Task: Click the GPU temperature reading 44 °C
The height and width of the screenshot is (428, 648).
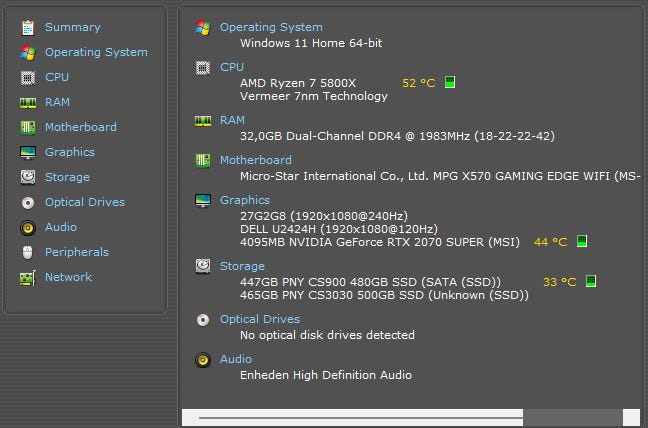Action: click(x=550, y=242)
